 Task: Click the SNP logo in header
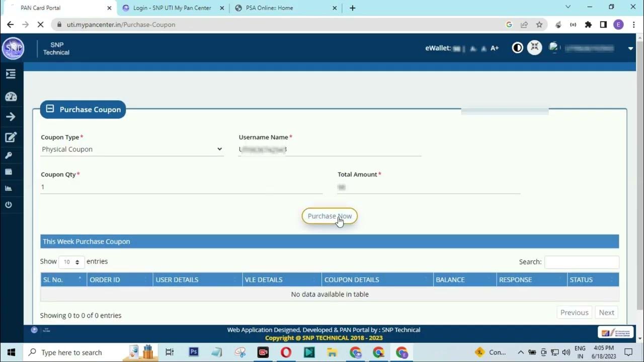point(13,48)
